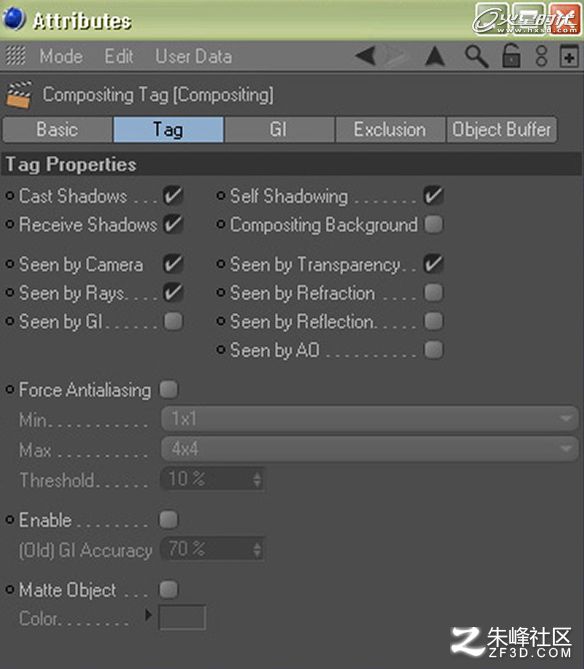584x669 pixels.
Task: Click the mode limit circles icon
Action: [541, 56]
